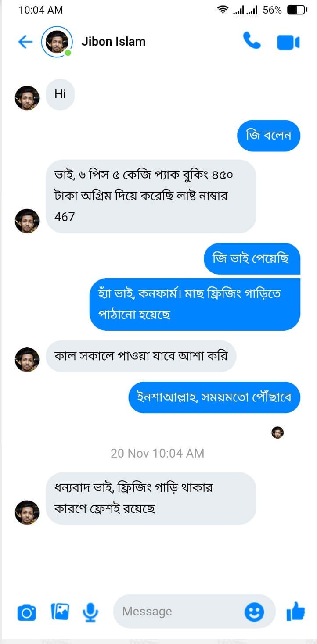Tap the microphone voice message icon

coord(91,611)
